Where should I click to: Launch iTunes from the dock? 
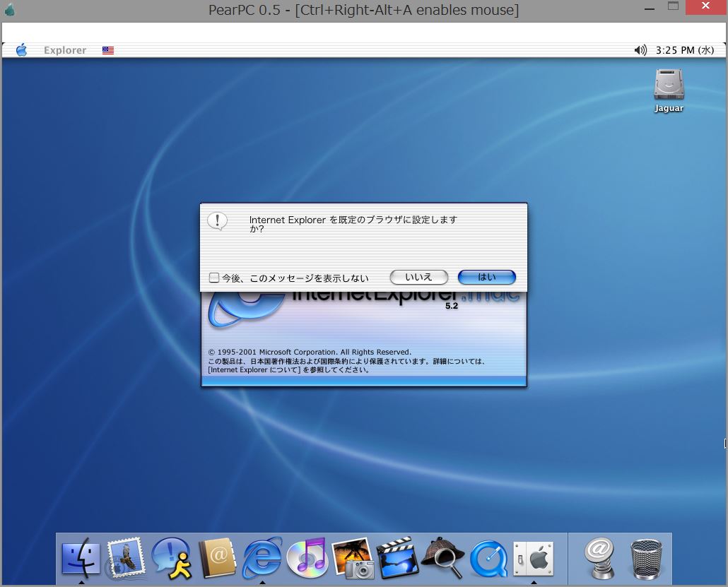[307, 558]
